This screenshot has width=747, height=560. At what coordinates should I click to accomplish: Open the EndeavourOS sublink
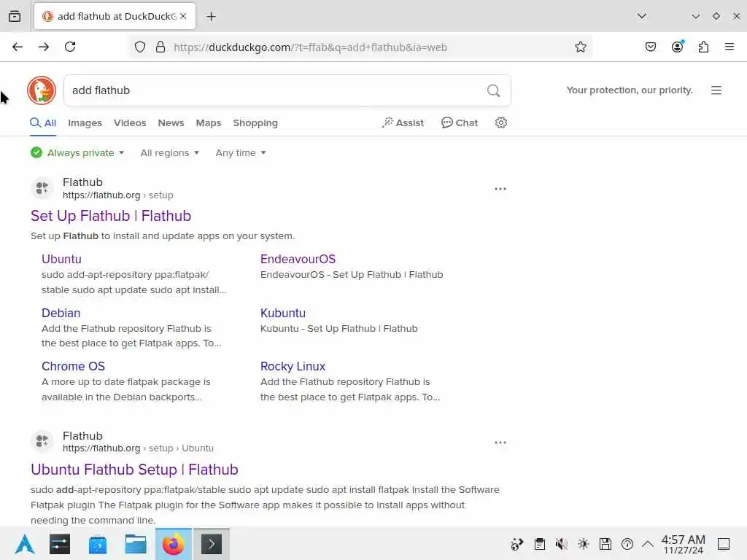298,259
